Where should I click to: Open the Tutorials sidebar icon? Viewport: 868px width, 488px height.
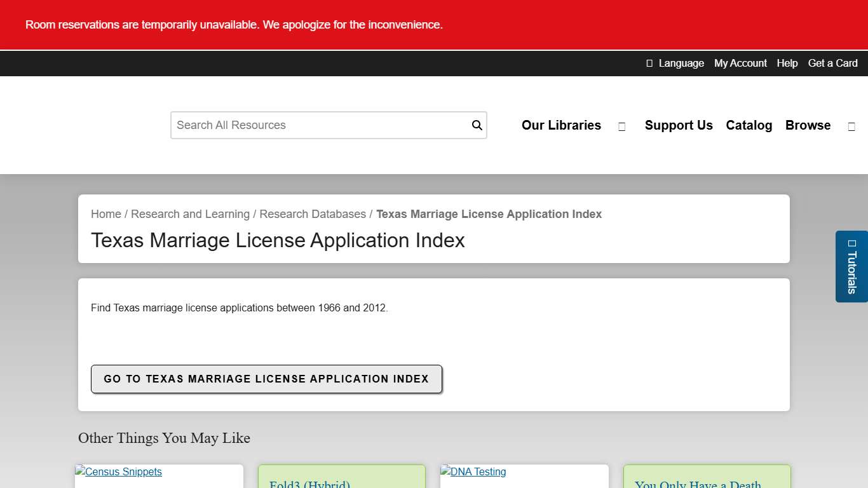pyautogui.click(x=851, y=243)
